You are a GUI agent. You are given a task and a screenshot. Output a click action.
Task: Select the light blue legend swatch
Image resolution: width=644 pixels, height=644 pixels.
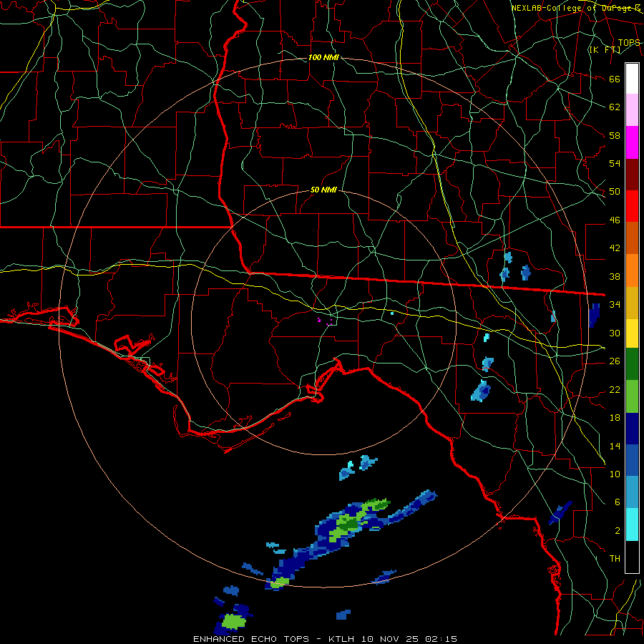632,492
